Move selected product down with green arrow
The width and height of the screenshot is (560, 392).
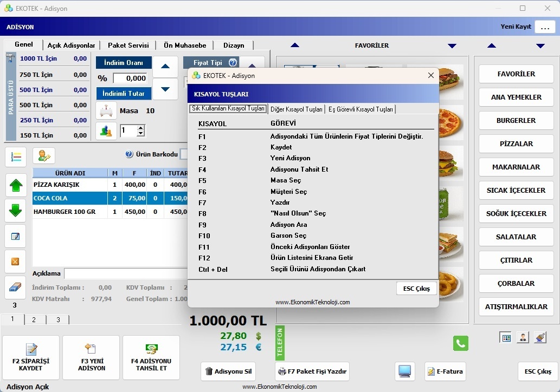(16, 210)
